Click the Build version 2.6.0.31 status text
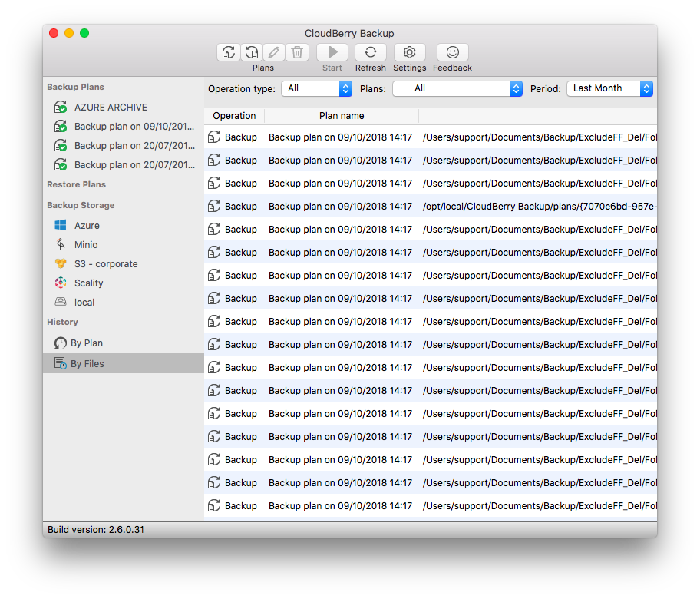The width and height of the screenshot is (700, 599). coord(96,529)
